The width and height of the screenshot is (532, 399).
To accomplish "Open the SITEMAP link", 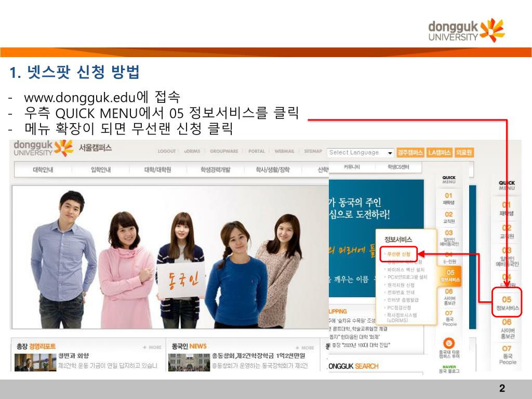I will tap(313, 151).
